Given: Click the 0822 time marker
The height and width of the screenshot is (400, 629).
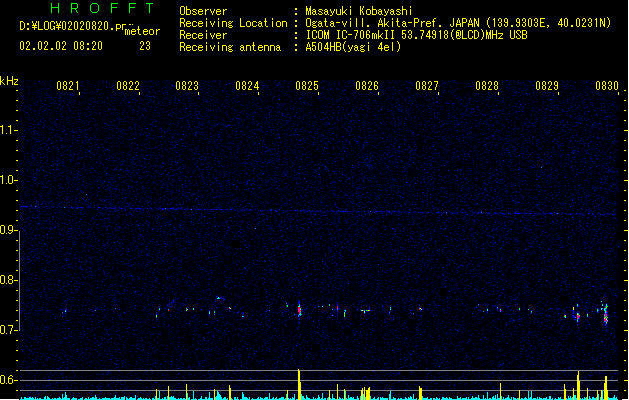Looking at the screenshot, I should 128,86.
